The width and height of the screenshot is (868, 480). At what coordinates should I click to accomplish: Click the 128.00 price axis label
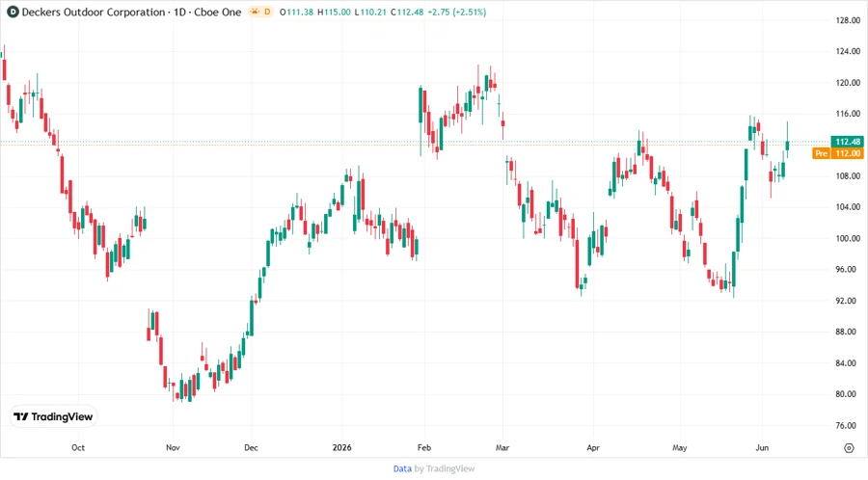point(848,20)
